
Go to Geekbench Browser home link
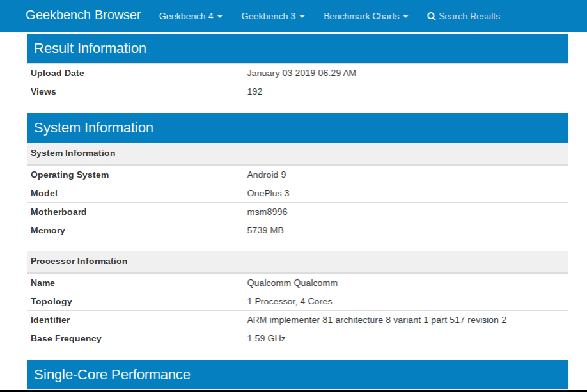tap(83, 15)
